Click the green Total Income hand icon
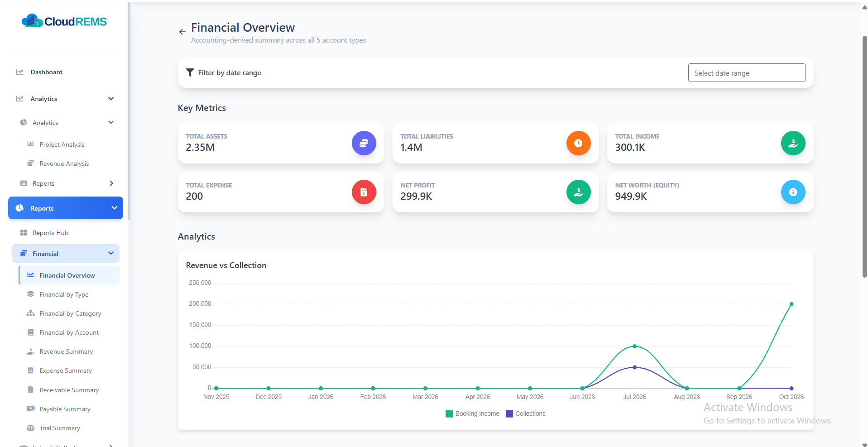This screenshot has width=868, height=447. pos(793,143)
